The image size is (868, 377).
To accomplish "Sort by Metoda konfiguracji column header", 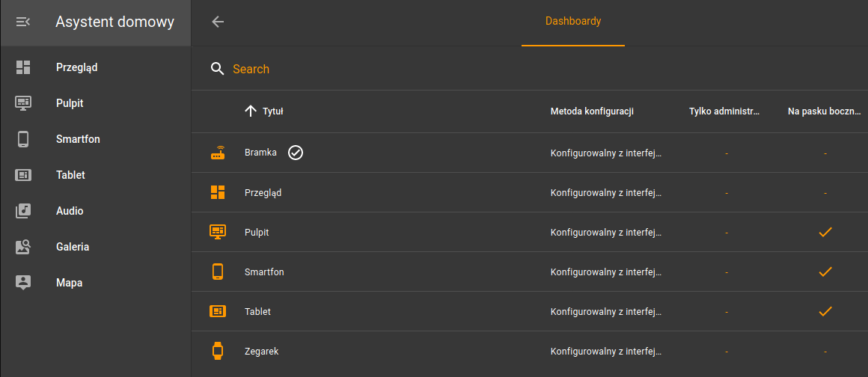I will 592,111.
